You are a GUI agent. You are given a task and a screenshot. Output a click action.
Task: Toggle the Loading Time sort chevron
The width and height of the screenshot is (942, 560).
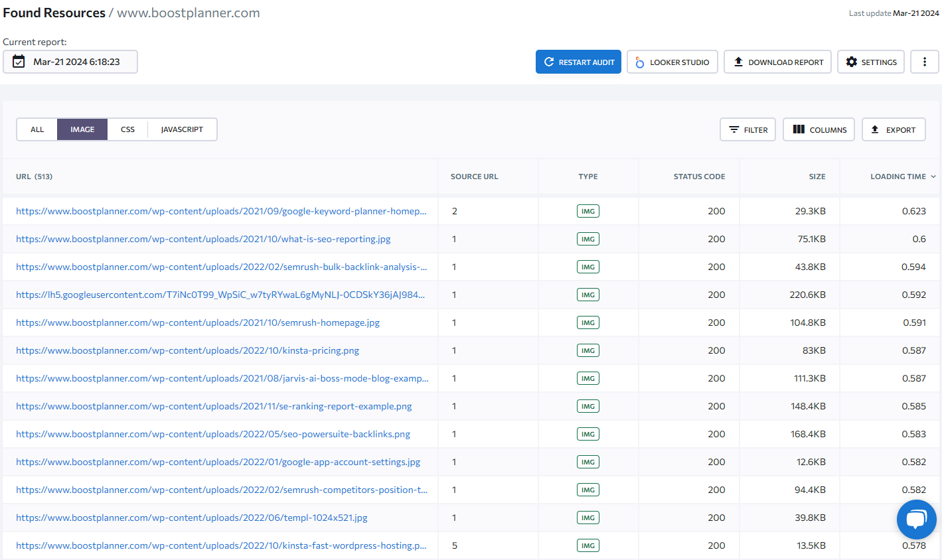(x=933, y=176)
